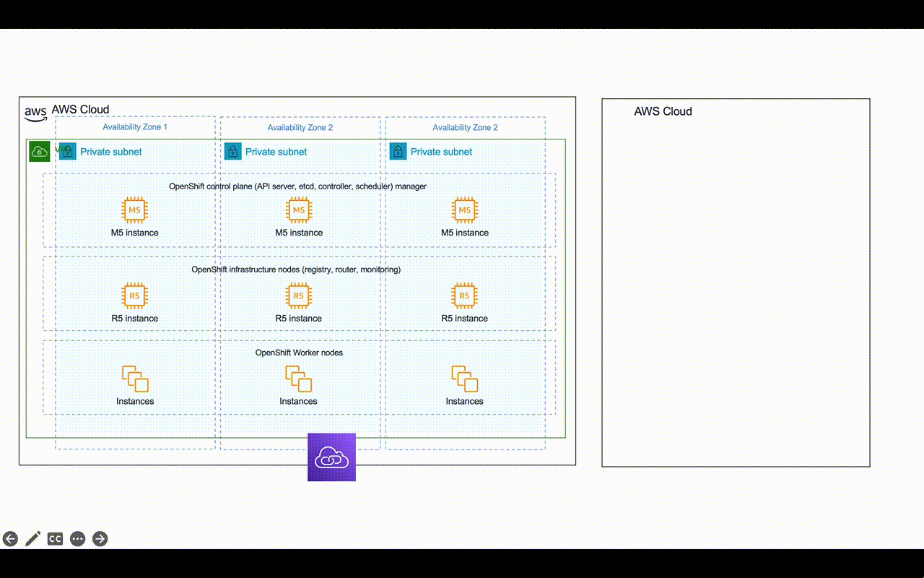Click the purple OpenShift cloud icon
Image resolution: width=924 pixels, height=578 pixels.
(331, 457)
